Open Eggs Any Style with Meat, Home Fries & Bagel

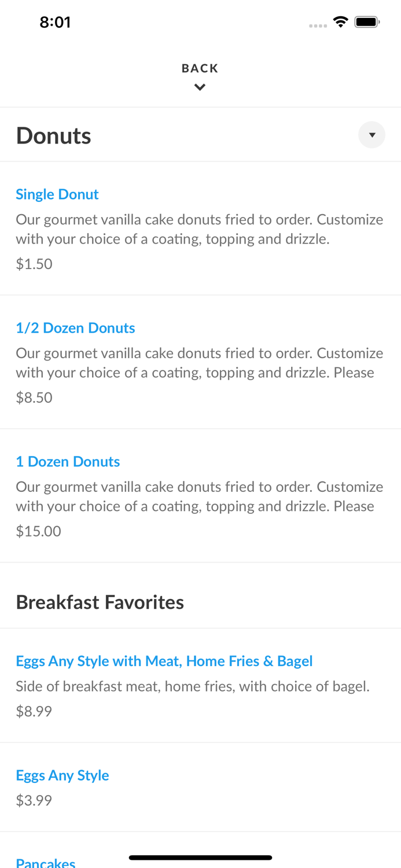pyautogui.click(x=164, y=660)
